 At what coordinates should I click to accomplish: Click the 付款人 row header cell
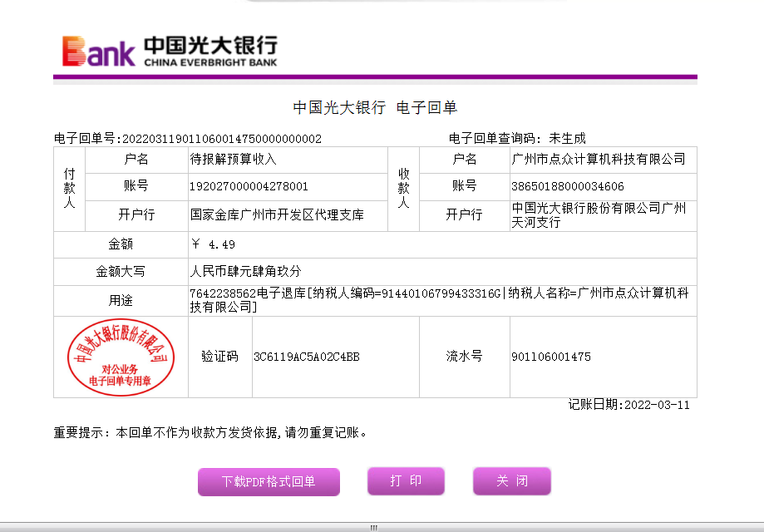click(x=70, y=189)
